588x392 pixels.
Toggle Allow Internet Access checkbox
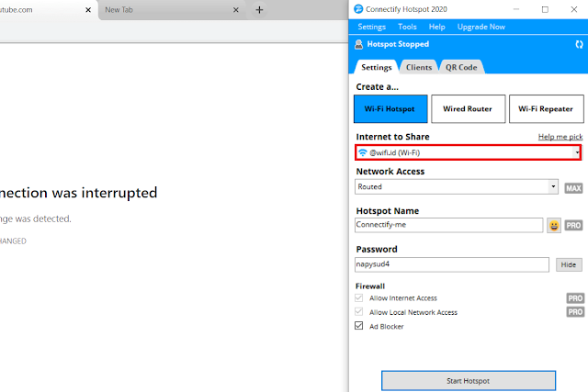click(359, 298)
